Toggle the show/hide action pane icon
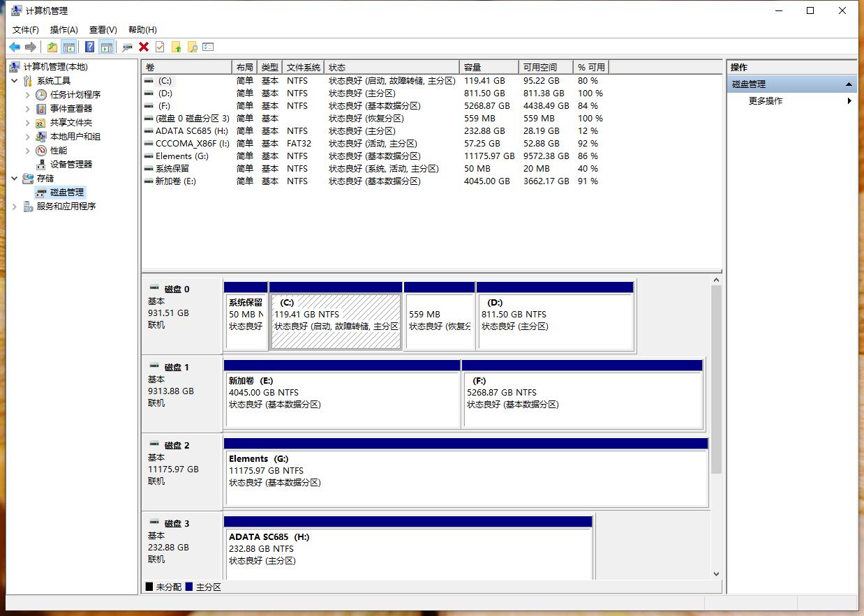 [106, 47]
